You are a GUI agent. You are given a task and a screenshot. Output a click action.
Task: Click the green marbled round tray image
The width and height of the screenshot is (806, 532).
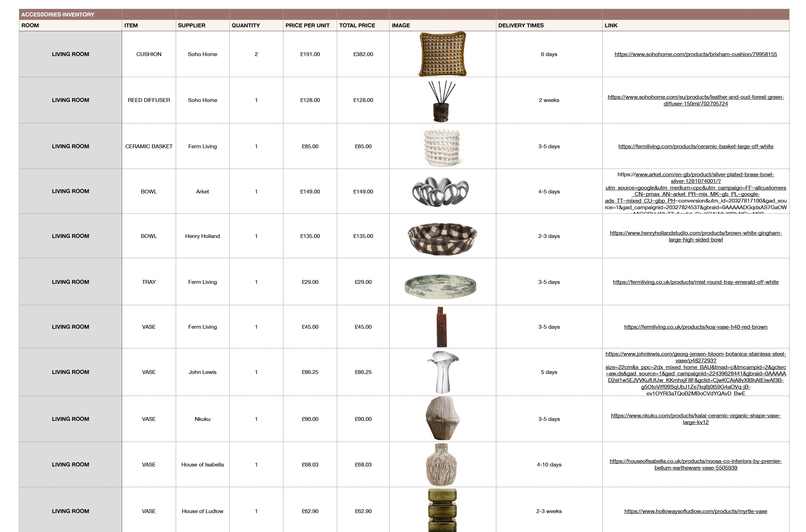(x=440, y=286)
